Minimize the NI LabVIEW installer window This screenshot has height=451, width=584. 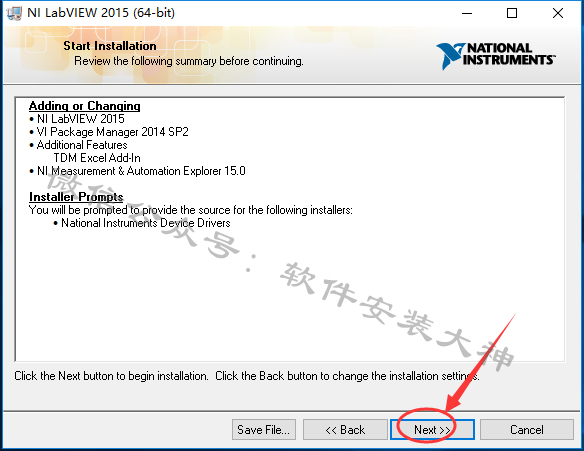[467, 13]
